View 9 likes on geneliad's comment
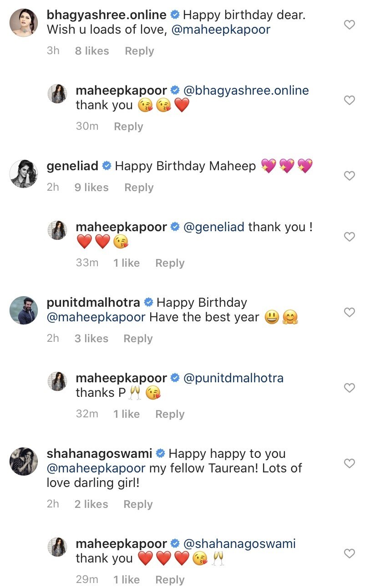 pyautogui.click(x=91, y=188)
